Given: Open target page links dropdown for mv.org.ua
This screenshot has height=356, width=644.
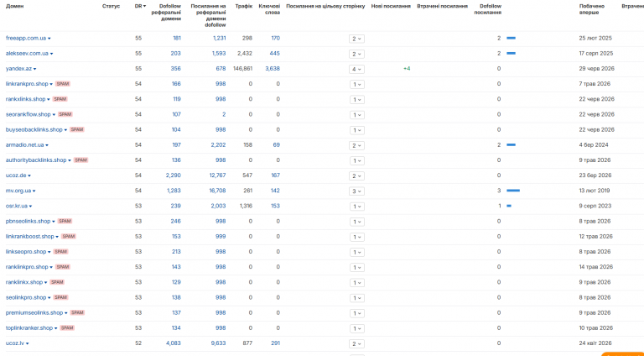Looking at the screenshot, I should tap(356, 191).
